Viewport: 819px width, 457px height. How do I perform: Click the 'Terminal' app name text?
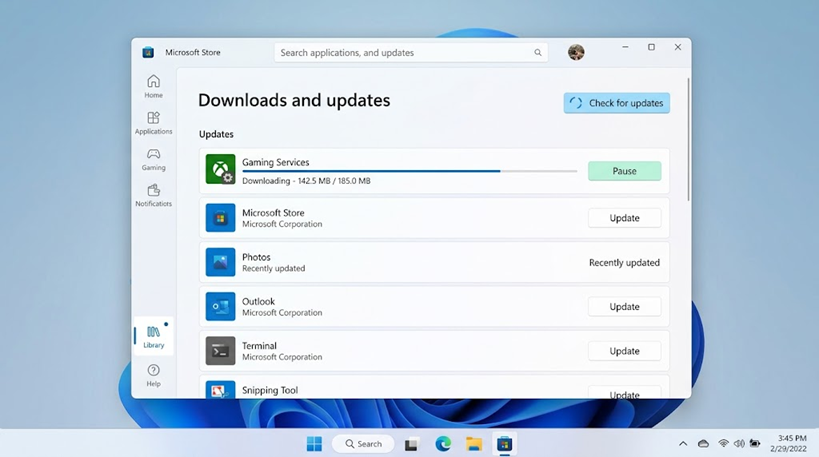tap(259, 346)
